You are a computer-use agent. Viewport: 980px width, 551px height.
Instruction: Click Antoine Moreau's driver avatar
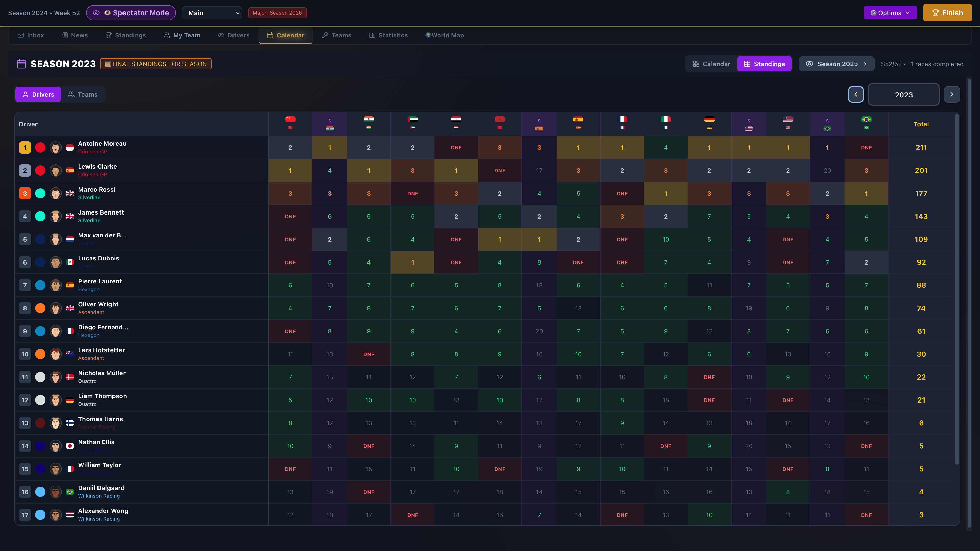point(56,147)
